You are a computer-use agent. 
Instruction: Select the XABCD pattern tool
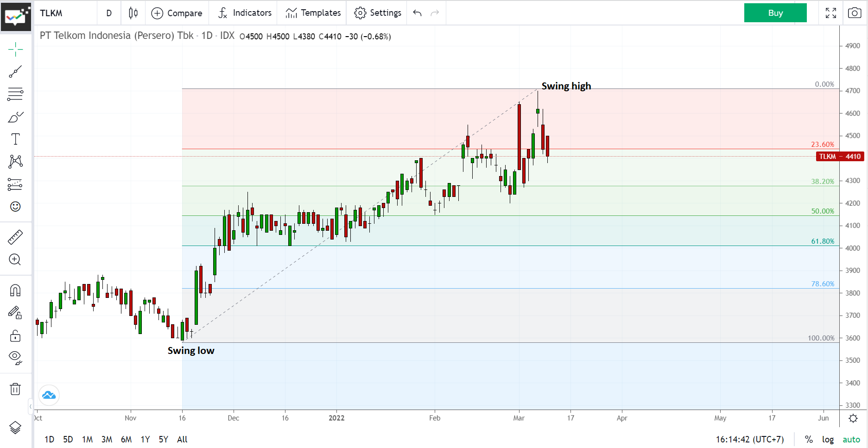click(x=15, y=161)
